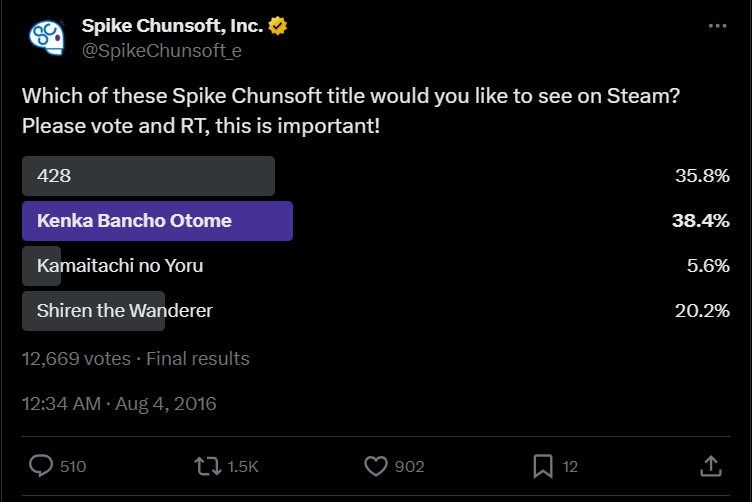Click the 902 likes count

(x=409, y=467)
